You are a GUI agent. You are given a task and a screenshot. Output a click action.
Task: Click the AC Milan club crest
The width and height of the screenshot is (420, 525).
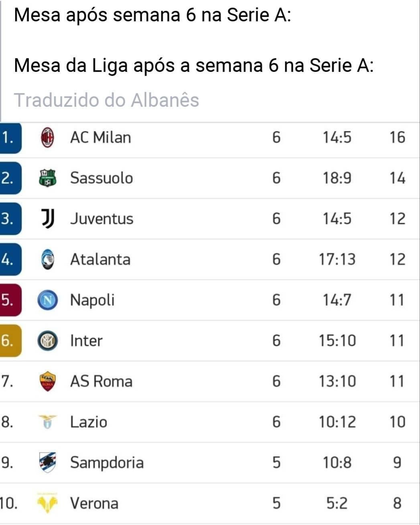(x=48, y=138)
